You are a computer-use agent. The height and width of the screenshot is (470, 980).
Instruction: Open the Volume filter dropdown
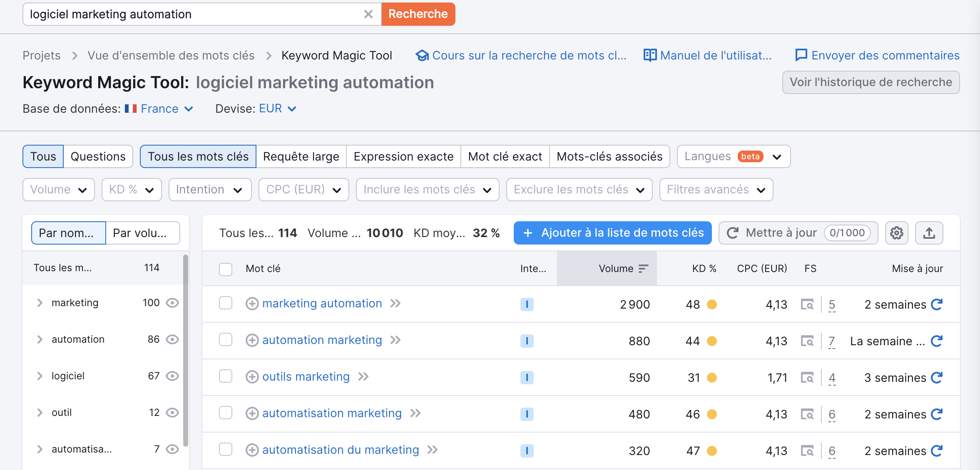coord(59,190)
